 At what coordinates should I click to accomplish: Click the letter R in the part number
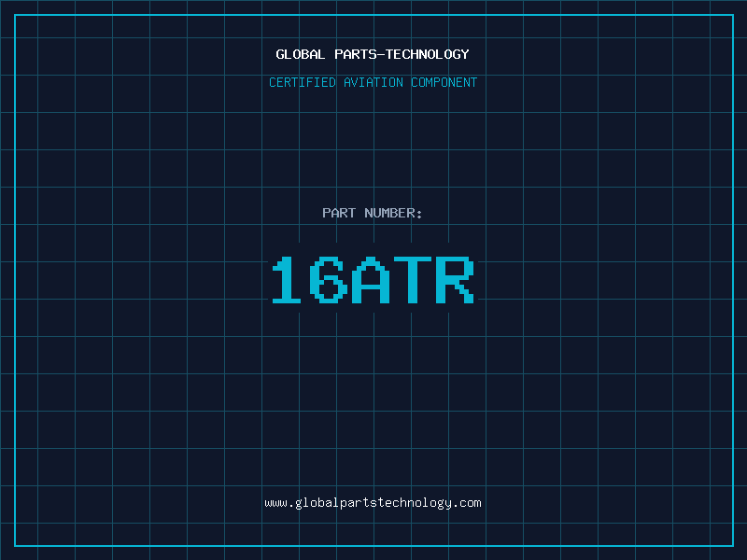pyautogui.click(x=455, y=281)
